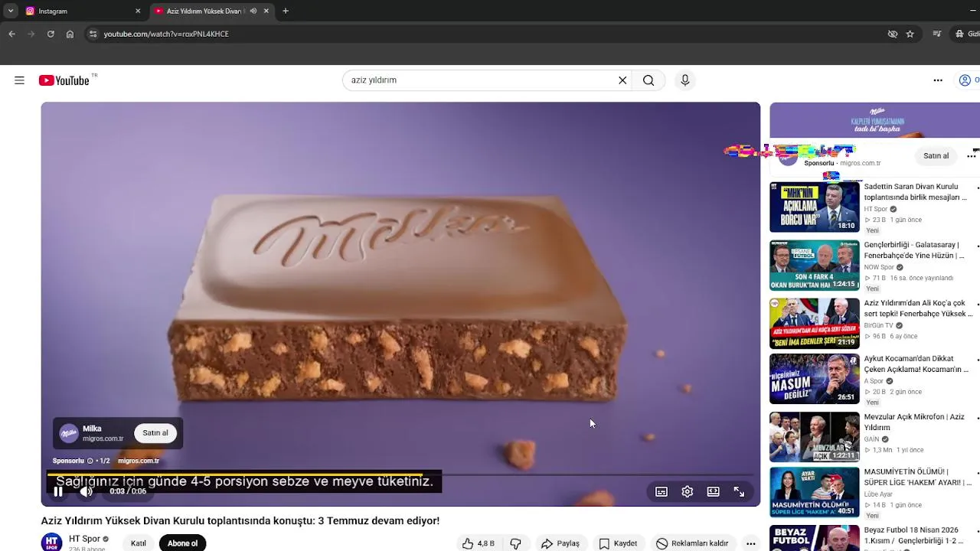Image resolution: width=980 pixels, height=551 pixels.
Task: Click the Abone ol subscribe button
Action: click(182, 543)
